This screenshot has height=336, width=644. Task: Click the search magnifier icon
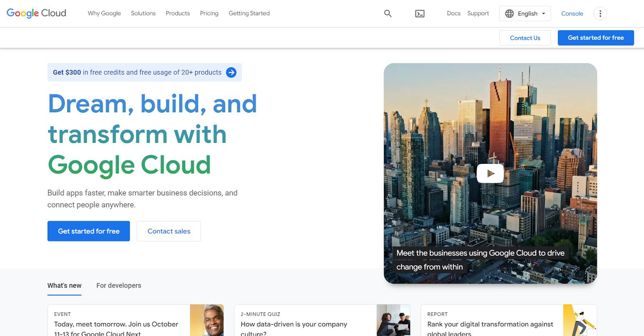(388, 13)
